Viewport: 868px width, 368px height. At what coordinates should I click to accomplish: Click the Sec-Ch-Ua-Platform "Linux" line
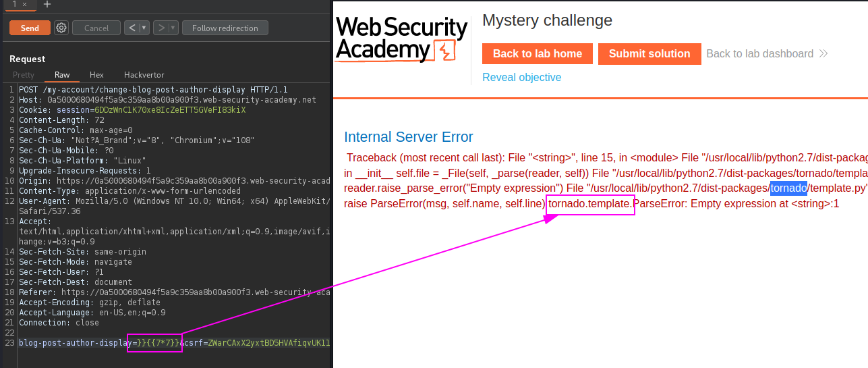click(82, 161)
